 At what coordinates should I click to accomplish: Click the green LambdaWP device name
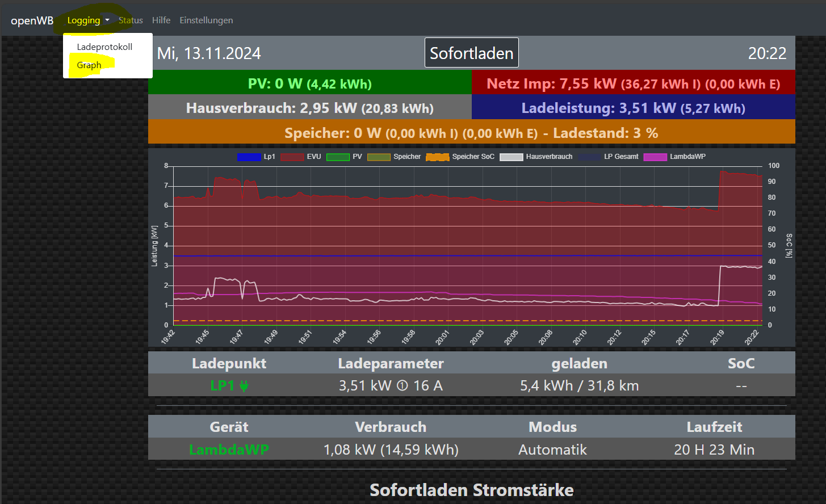(x=229, y=450)
